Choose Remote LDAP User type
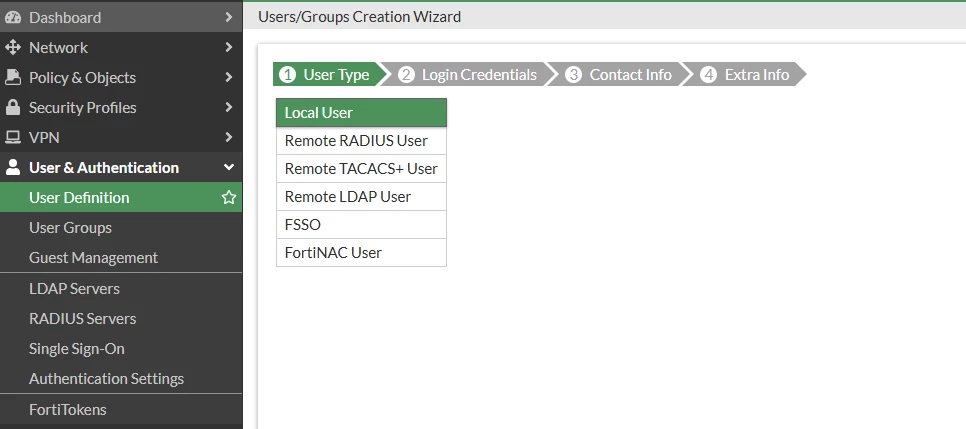The image size is (966, 429). tap(361, 197)
